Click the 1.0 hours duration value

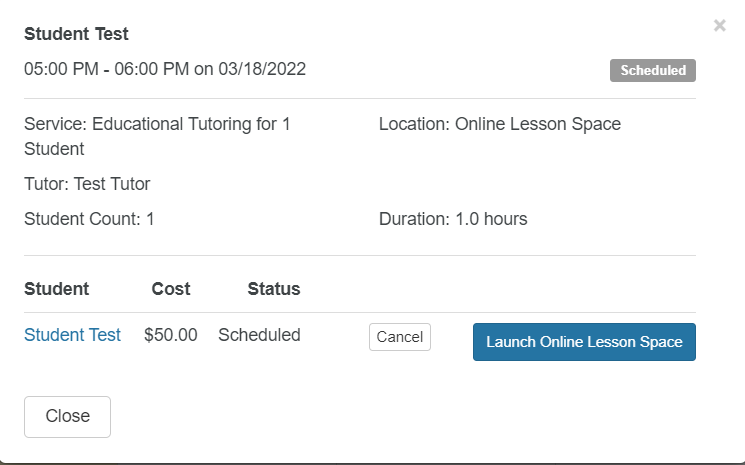491,219
